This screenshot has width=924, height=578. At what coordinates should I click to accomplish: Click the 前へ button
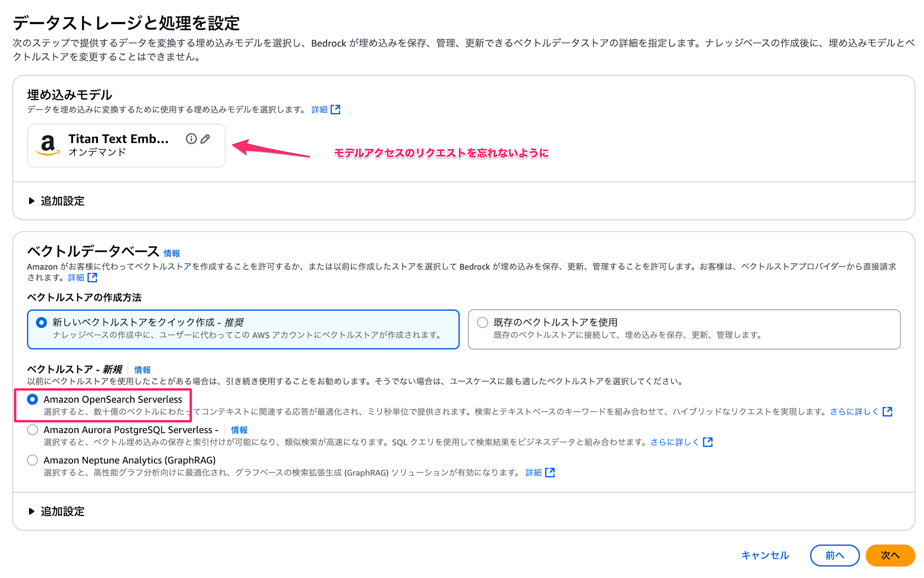click(834, 555)
